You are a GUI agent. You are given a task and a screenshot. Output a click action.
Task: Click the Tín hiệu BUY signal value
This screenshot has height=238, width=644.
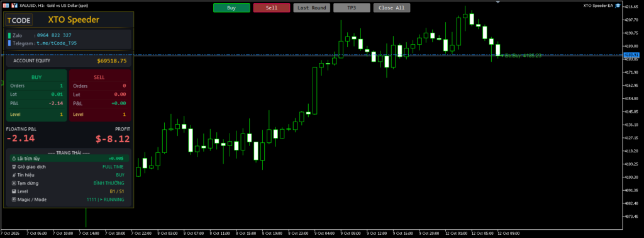[120, 174]
